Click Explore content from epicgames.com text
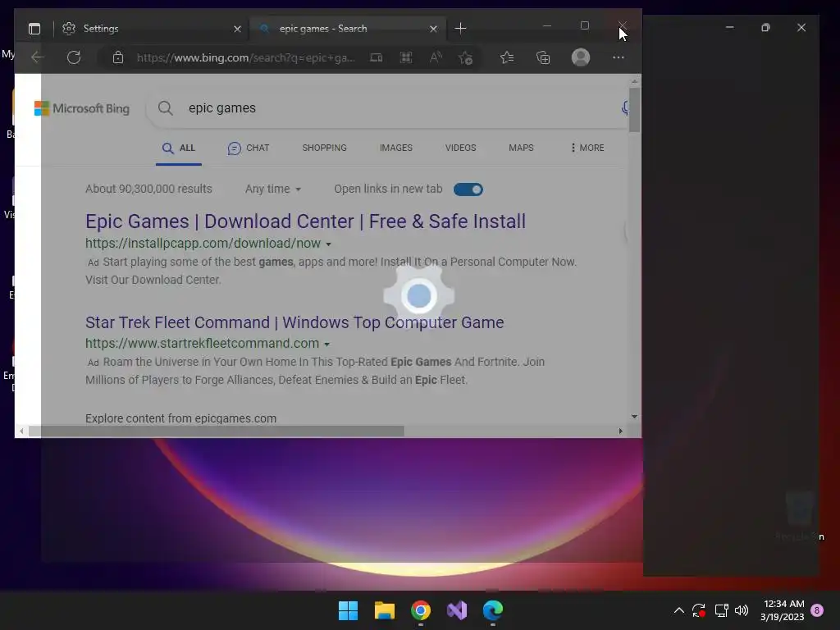 180,418
